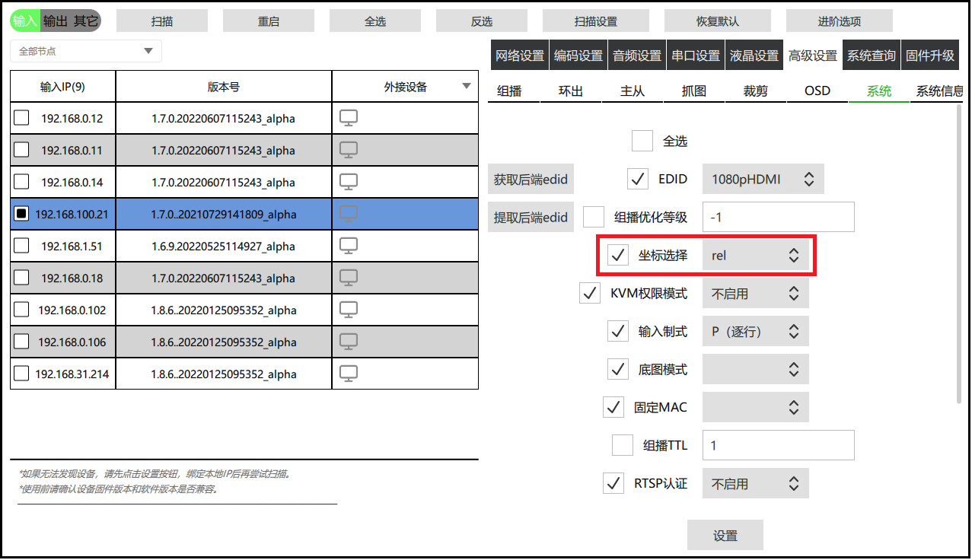Open the 全部节点 node dropdown
Viewport: 972px width, 560px height.
pyautogui.click(x=86, y=52)
